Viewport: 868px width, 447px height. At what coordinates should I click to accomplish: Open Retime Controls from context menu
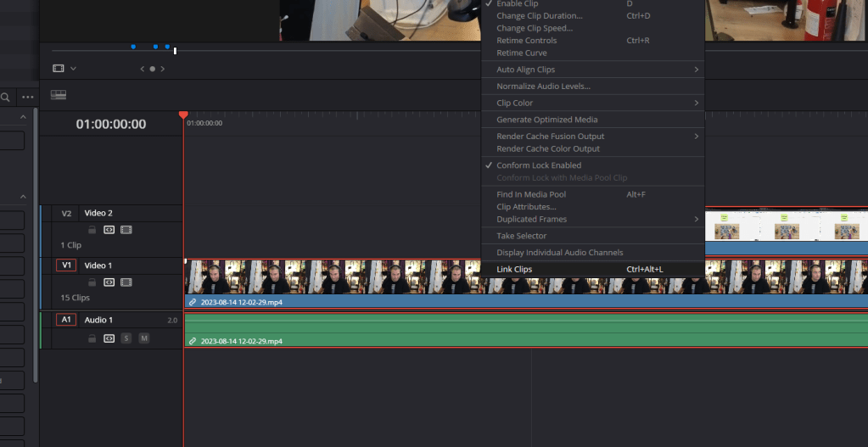(592, 41)
